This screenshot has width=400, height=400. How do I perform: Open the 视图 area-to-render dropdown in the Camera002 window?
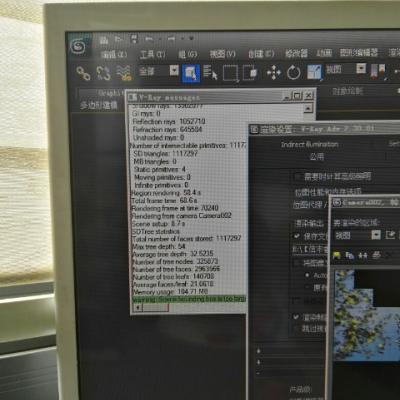pos(376,235)
